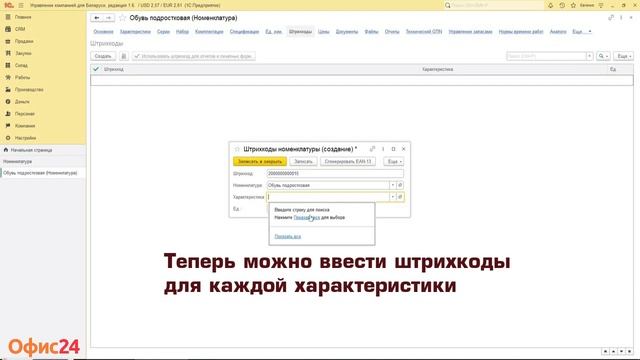Open search magnifier dropdown in list toolbar
640x360 pixels.
tap(603, 56)
